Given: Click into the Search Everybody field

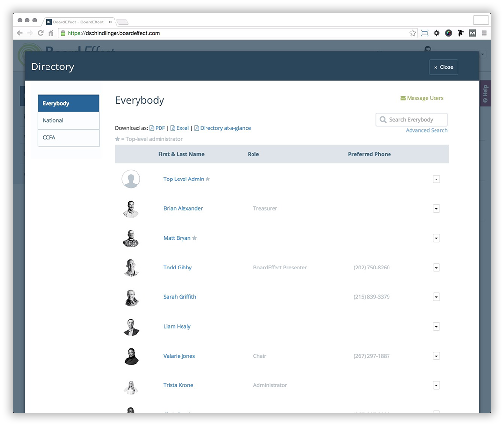Looking at the screenshot, I should pyautogui.click(x=416, y=120).
